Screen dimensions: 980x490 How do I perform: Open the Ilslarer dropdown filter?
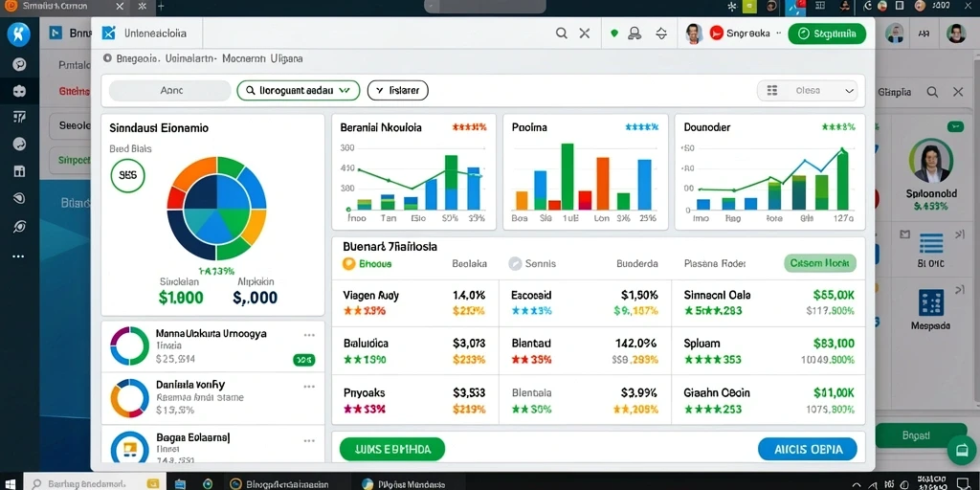pyautogui.click(x=397, y=91)
